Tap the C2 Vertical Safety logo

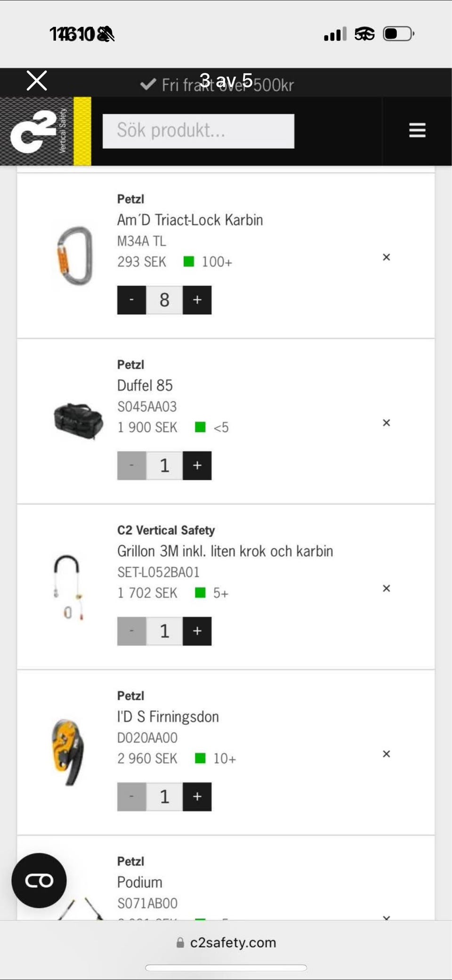click(x=45, y=131)
